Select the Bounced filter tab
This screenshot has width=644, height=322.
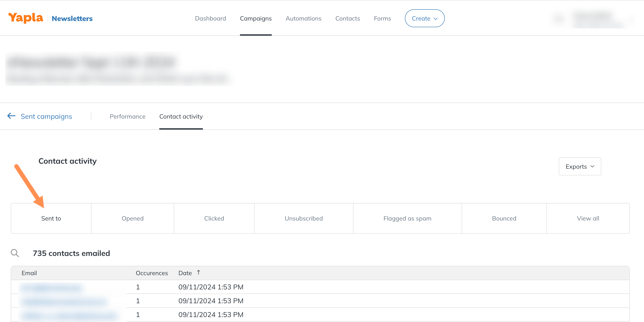click(504, 218)
